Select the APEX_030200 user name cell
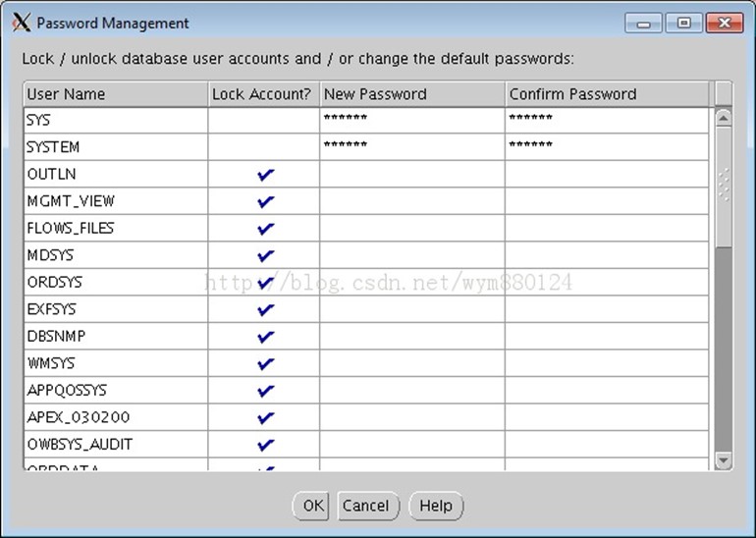 [116, 417]
